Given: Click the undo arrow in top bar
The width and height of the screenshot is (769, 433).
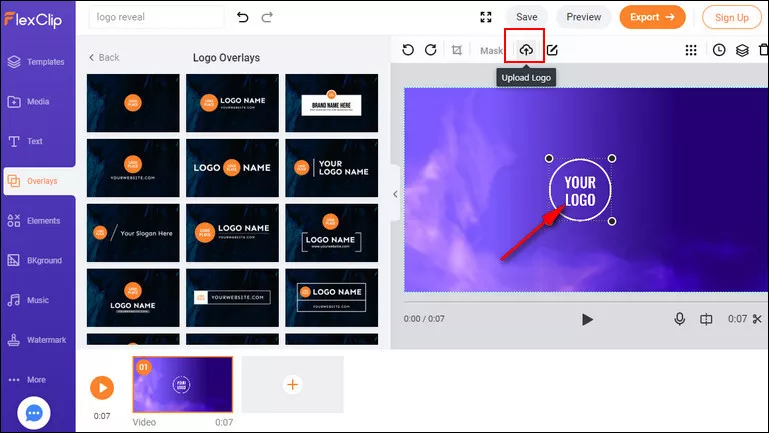Looking at the screenshot, I should point(242,17).
